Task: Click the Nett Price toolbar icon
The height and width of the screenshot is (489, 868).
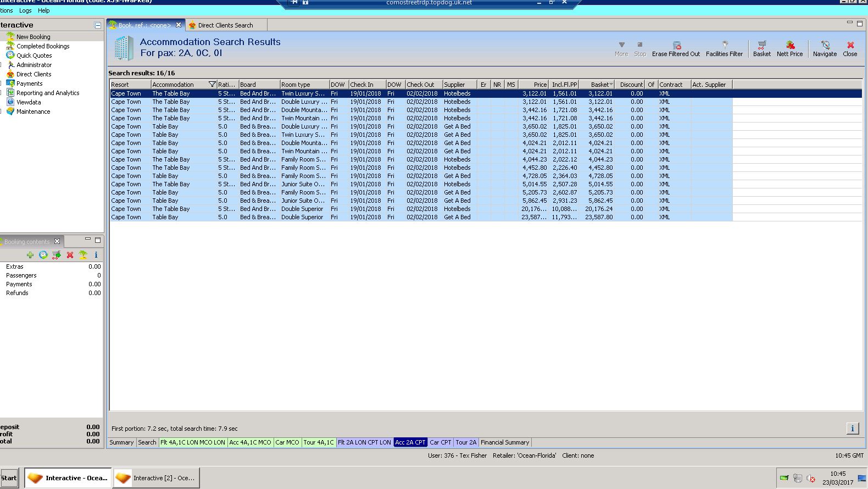Action: 789,46
